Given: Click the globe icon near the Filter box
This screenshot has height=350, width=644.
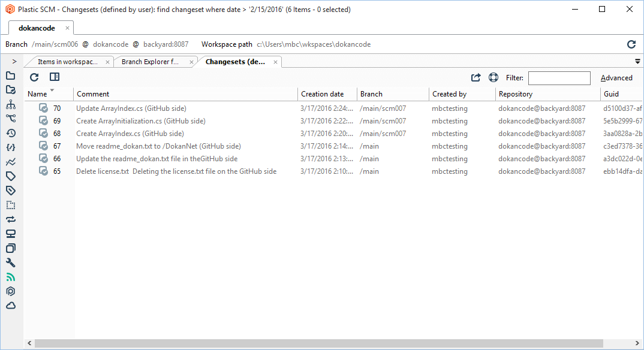Looking at the screenshot, I should [x=493, y=77].
